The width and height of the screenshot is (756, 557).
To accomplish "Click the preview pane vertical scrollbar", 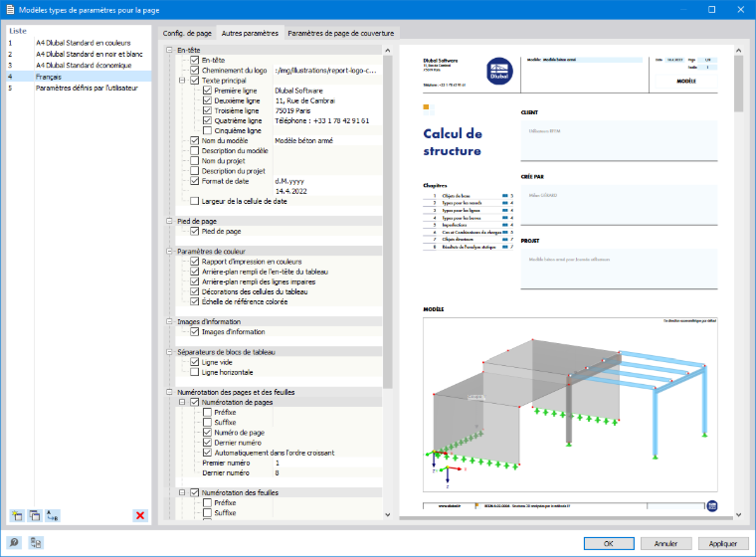I will coord(738,282).
